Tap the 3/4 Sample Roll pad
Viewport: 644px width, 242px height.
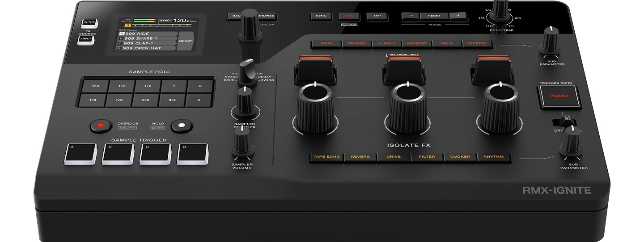[172, 100]
